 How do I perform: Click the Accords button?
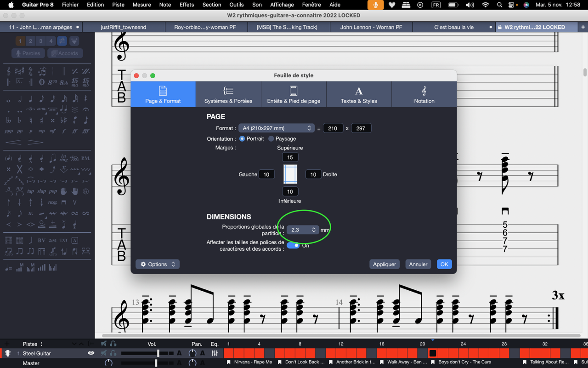click(x=65, y=53)
